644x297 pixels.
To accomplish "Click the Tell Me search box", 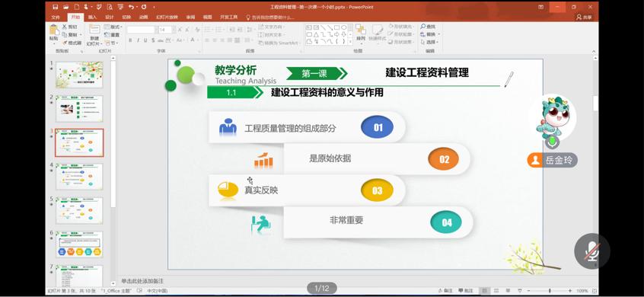I will [270, 18].
